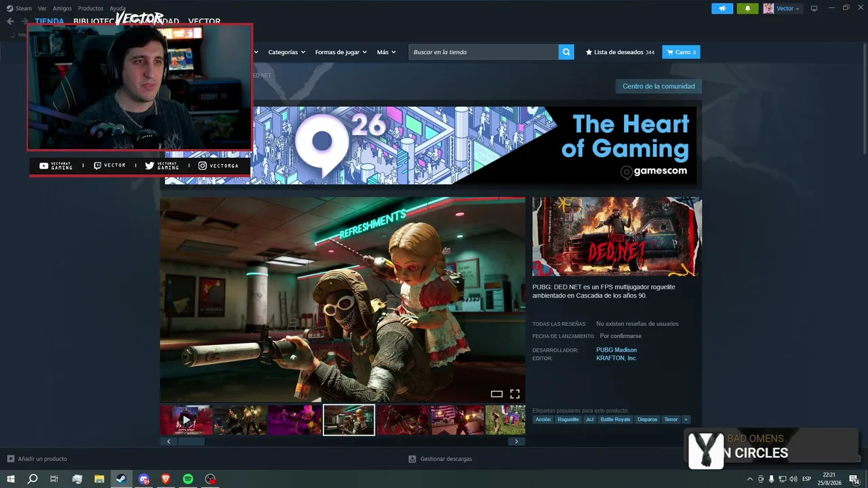Image resolution: width=868 pixels, height=488 pixels.
Task: Click the microphone icon in the system tray
Action: (x=771, y=479)
